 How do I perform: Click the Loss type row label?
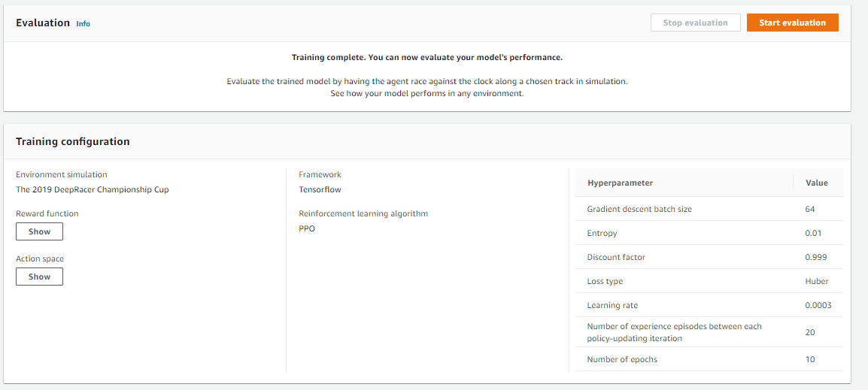tap(605, 281)
